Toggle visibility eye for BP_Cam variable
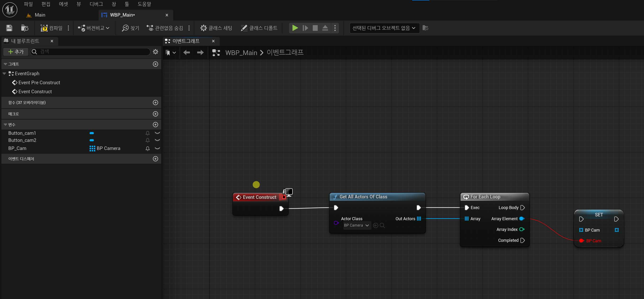This screenshot has width=644, height=299. 157,148
